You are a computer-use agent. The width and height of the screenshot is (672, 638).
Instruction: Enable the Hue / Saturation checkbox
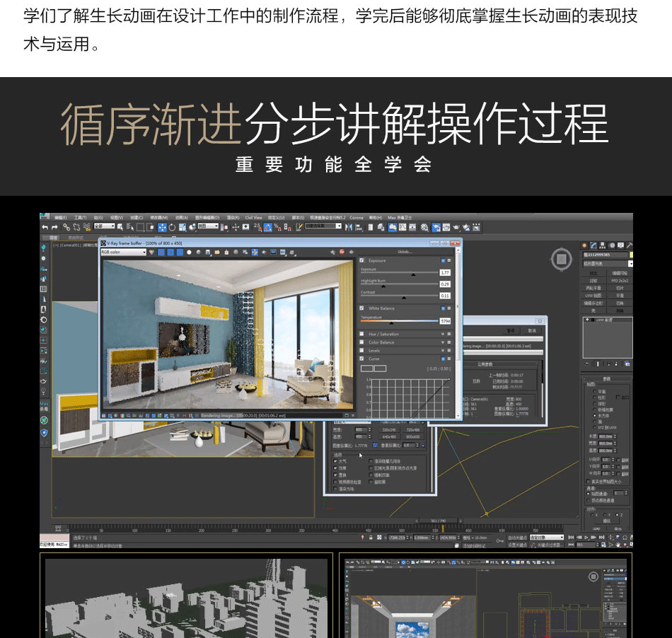[x=362, y=334]
